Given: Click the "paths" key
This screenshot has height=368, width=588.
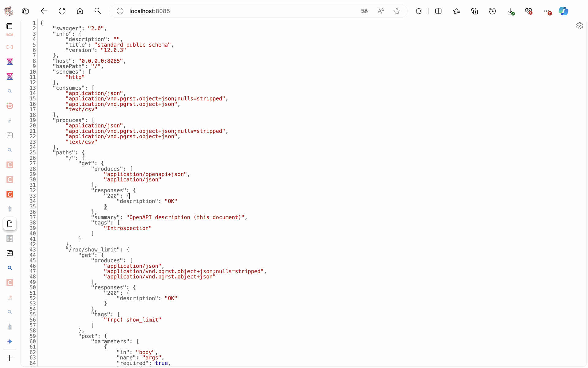Looking at the screenshot, I should coord(64,153).
